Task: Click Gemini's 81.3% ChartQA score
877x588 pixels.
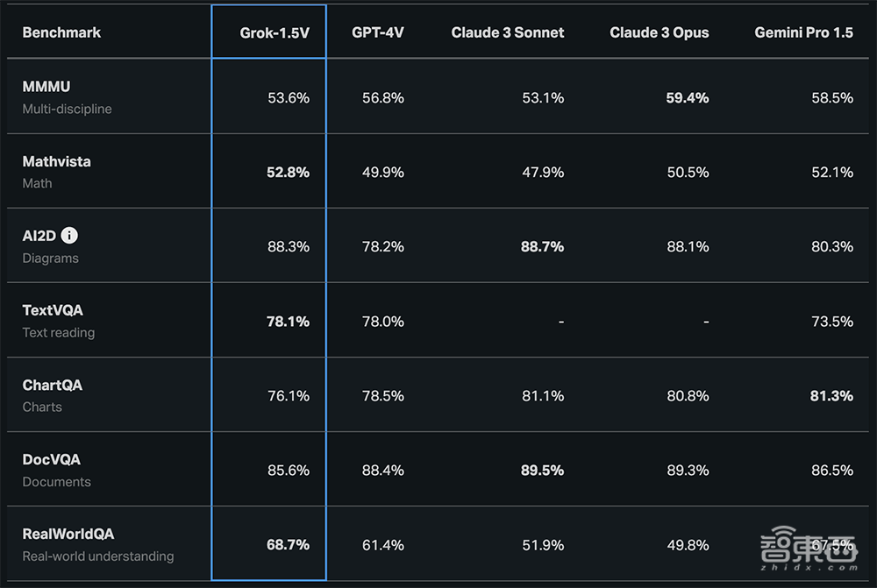Action: pyautogui.click(x=831, y=396)
